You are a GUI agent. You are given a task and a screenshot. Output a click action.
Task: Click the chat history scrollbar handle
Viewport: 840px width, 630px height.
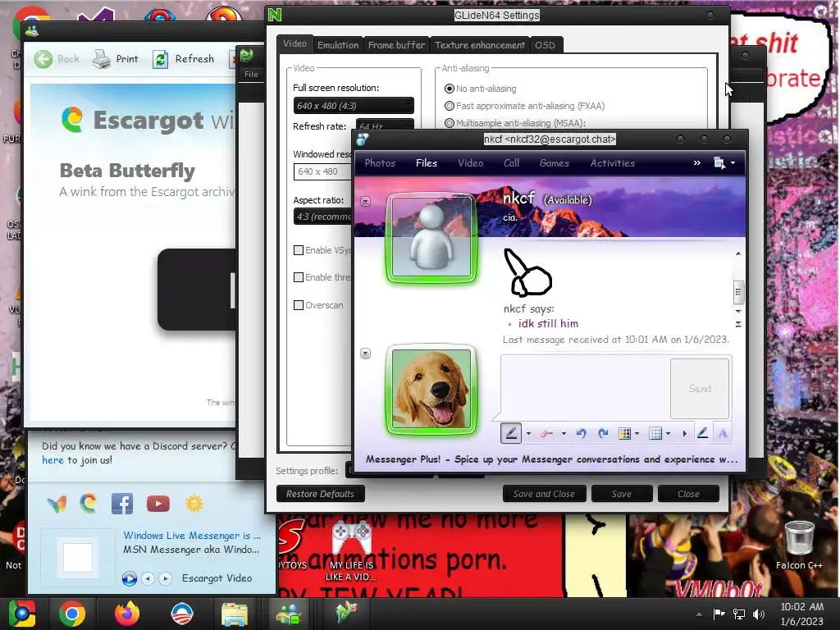click(x=738, y=291)
